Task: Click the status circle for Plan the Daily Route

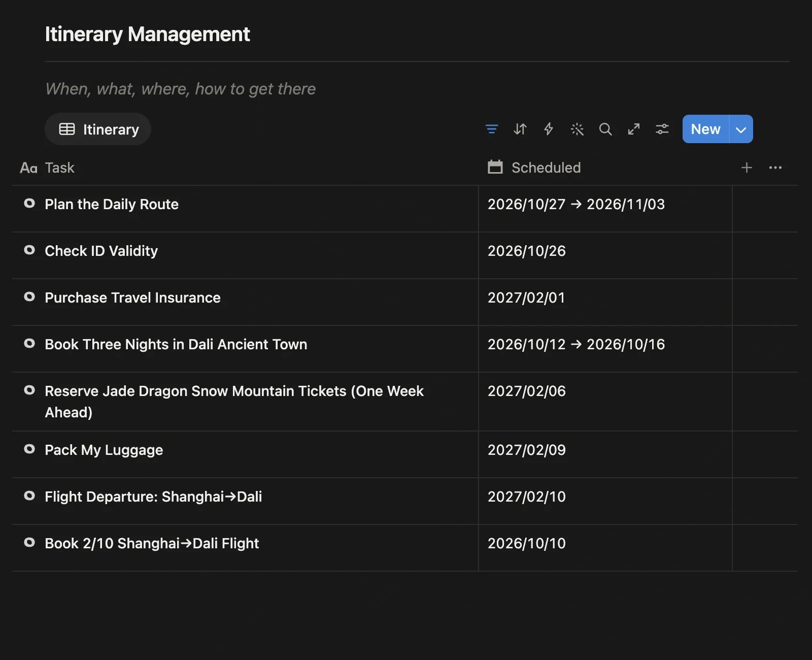Action: pos(29,204)
